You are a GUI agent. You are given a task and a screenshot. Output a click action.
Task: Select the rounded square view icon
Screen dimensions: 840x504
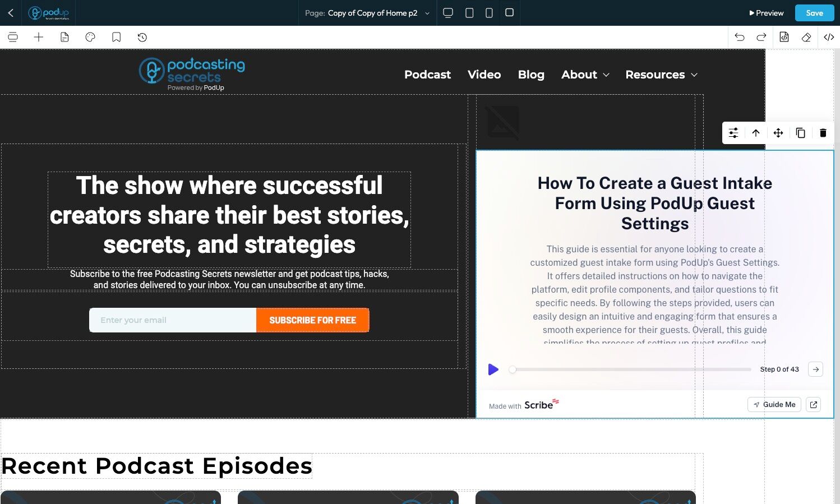coord(509,12)
